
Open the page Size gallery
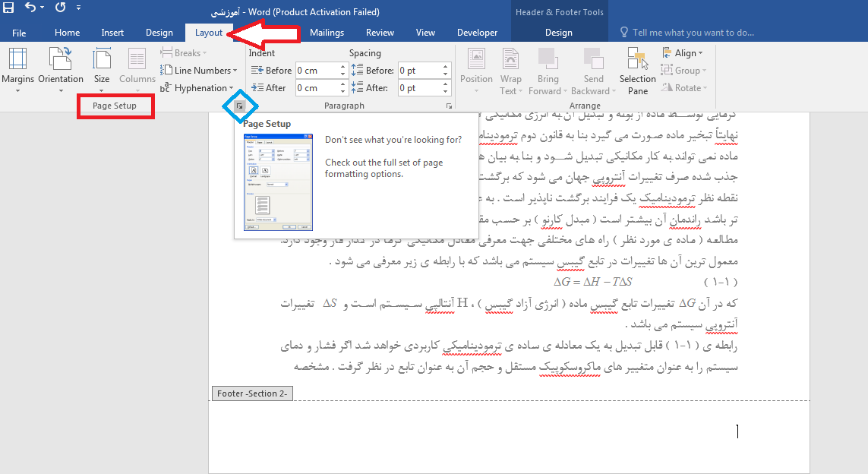click(102, 68)
